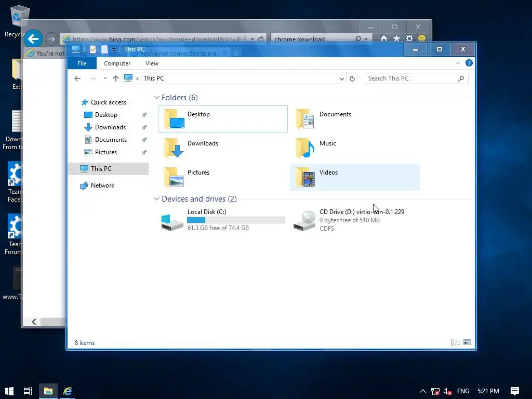The height and width of the screenshot is (399, 532).
Task: Open the Desktop folder icon in Folders
Action: (x=174, y=119)
